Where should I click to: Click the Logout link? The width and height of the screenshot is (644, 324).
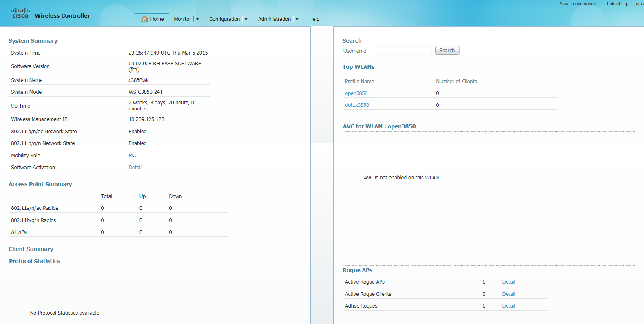pyautogui.click(x=638, y=4)
